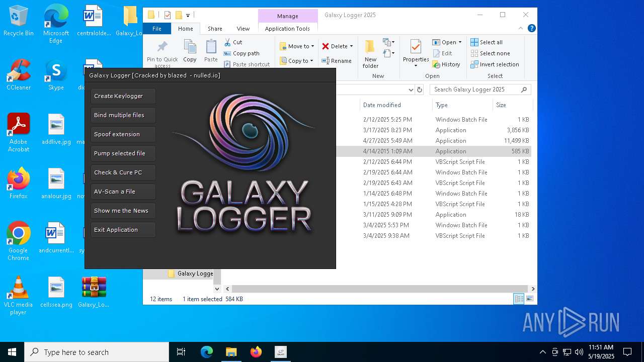
Task: Click Select all in ribbon
Action: pos(487,42)
